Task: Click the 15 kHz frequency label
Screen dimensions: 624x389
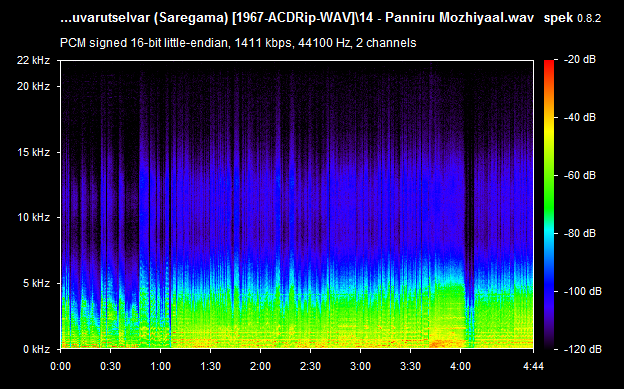Action: pos(33,152)
